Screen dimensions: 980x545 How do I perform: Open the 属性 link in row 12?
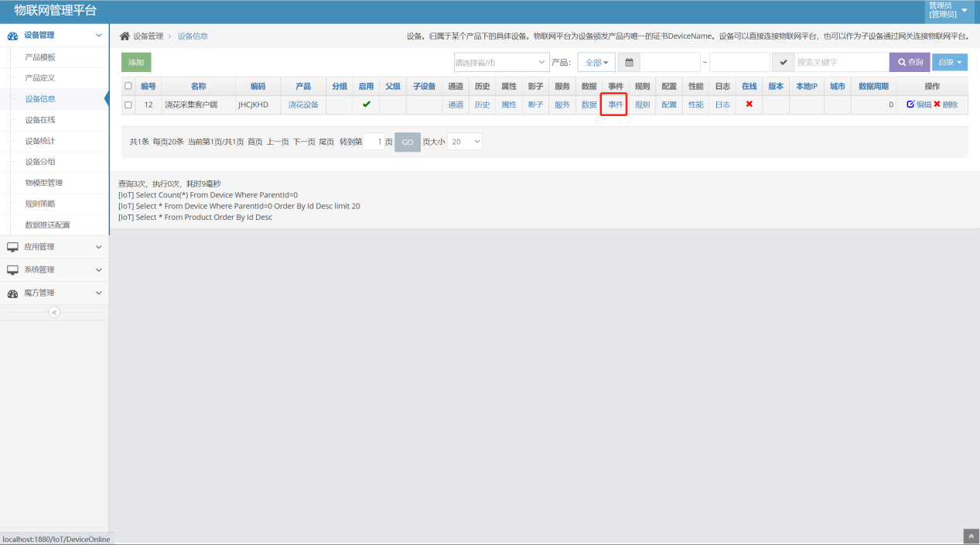pyautogui.click(x=509, y=105)
